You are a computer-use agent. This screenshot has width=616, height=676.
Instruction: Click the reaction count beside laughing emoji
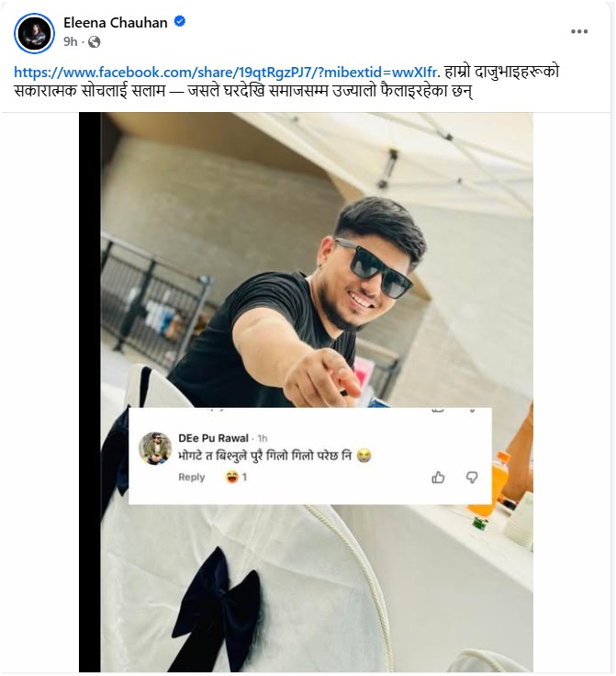click(245, 478)
